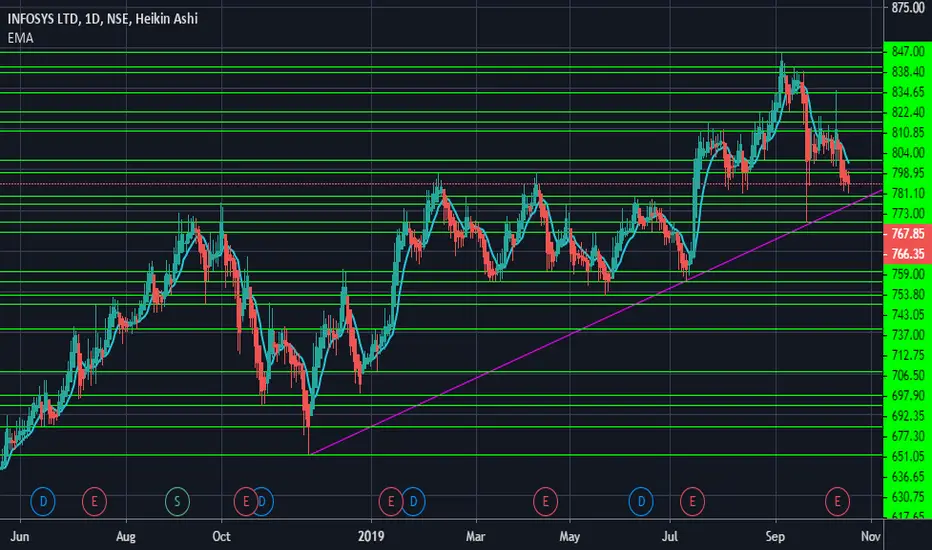Click the 810.85 price axis label
The image size is (932, 550).
[x=908, y=133]
